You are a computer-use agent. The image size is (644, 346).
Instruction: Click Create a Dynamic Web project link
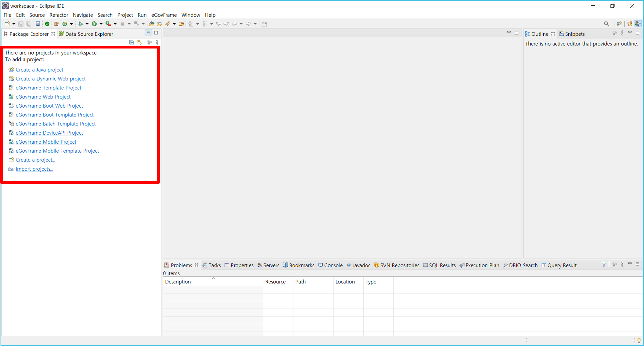(x=50, y=79)
